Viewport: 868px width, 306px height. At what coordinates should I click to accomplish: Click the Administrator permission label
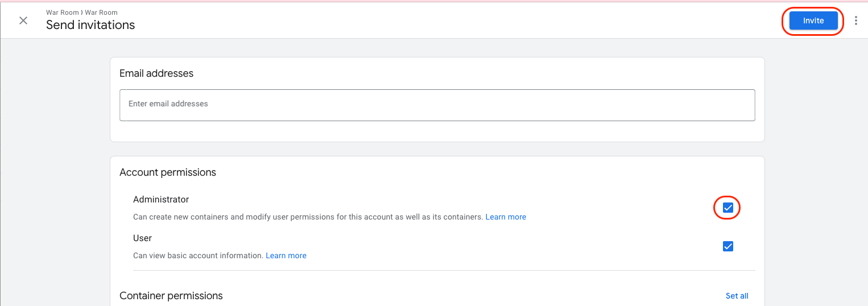click(x=161, y=200)
